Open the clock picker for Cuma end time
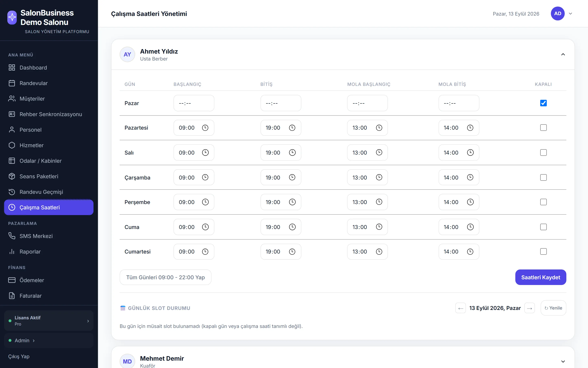 tap(292, 227)
